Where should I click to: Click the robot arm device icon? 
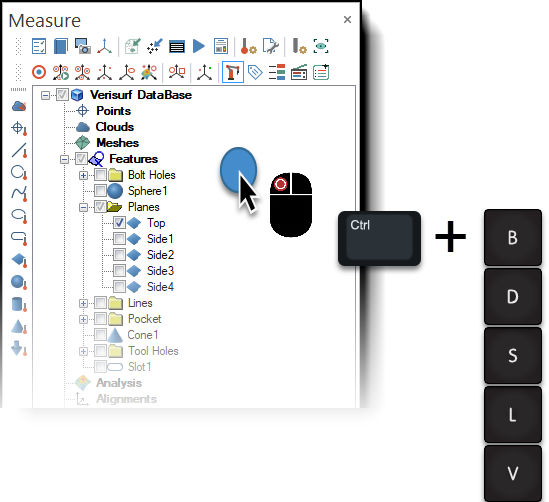(x=233, y=72)
